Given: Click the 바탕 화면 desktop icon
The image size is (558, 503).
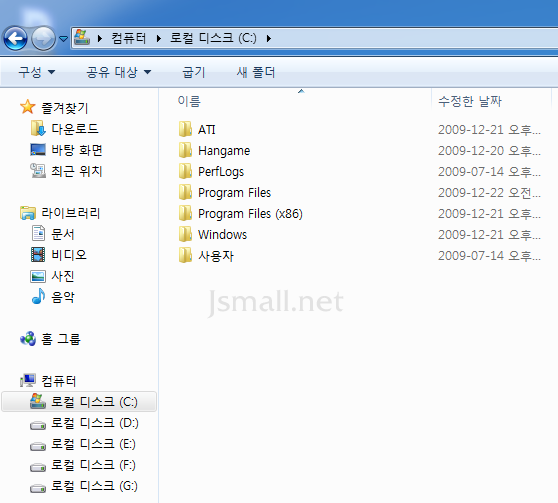Looking at the screenshot, I should coord(38,150).
